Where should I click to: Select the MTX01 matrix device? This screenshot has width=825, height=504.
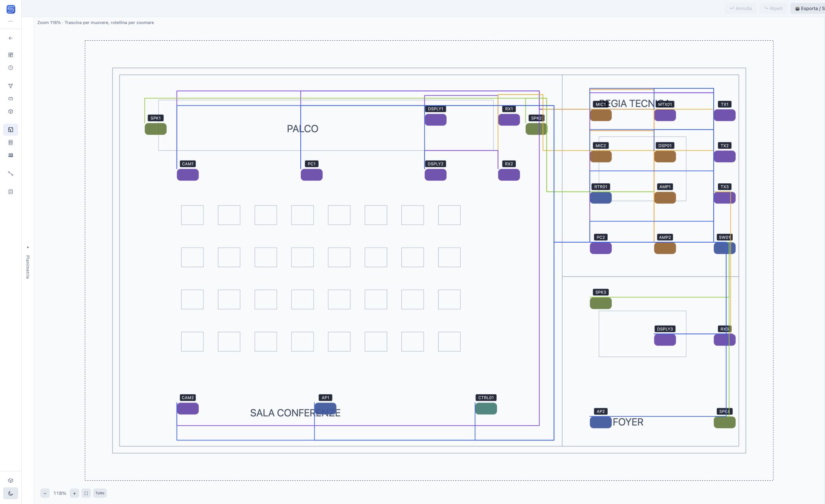click(x=665, y=115)
